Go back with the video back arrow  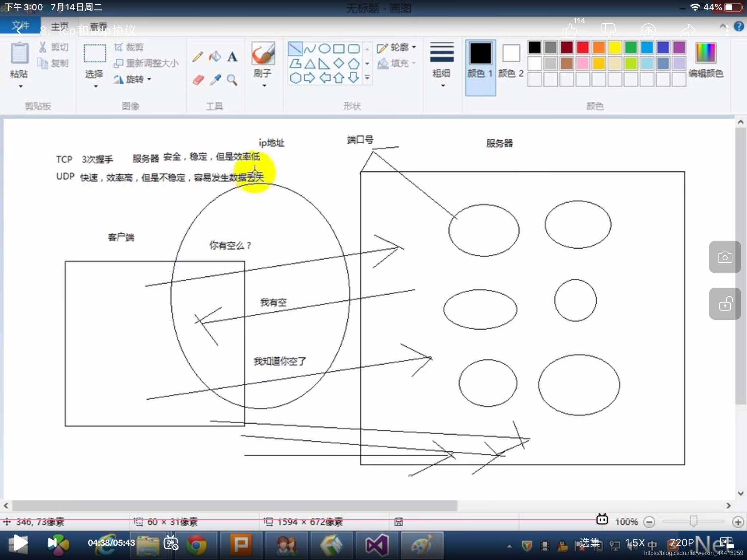20,30
